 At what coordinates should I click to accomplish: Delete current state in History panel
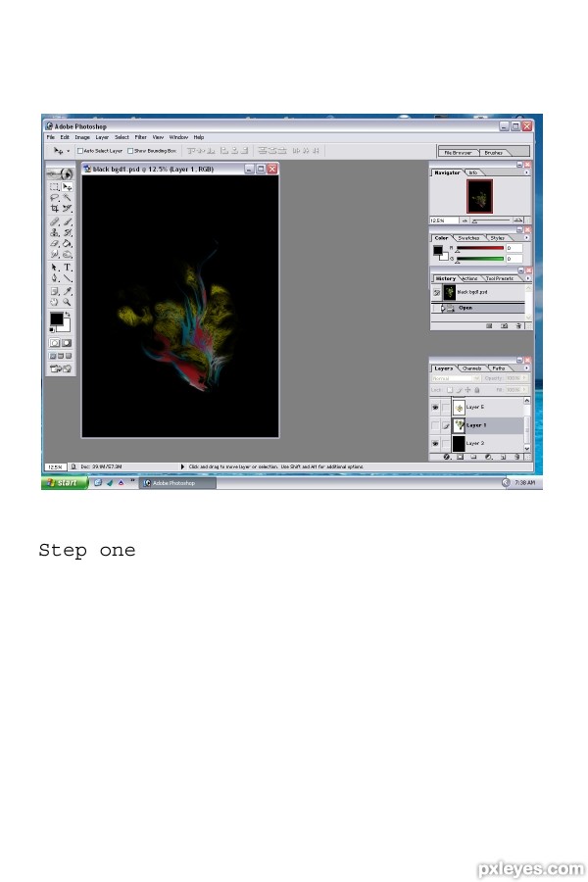coord(518,325)
